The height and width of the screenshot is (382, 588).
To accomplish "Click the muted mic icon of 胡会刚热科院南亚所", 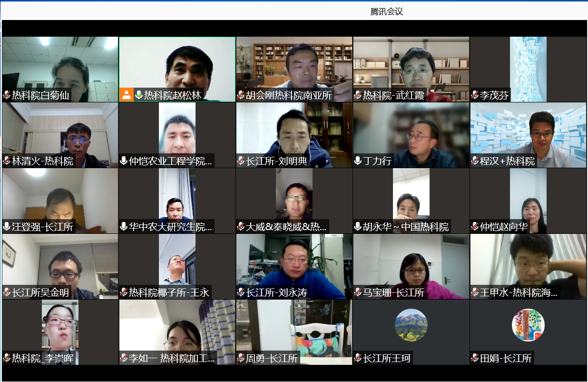I will [241, 95].
